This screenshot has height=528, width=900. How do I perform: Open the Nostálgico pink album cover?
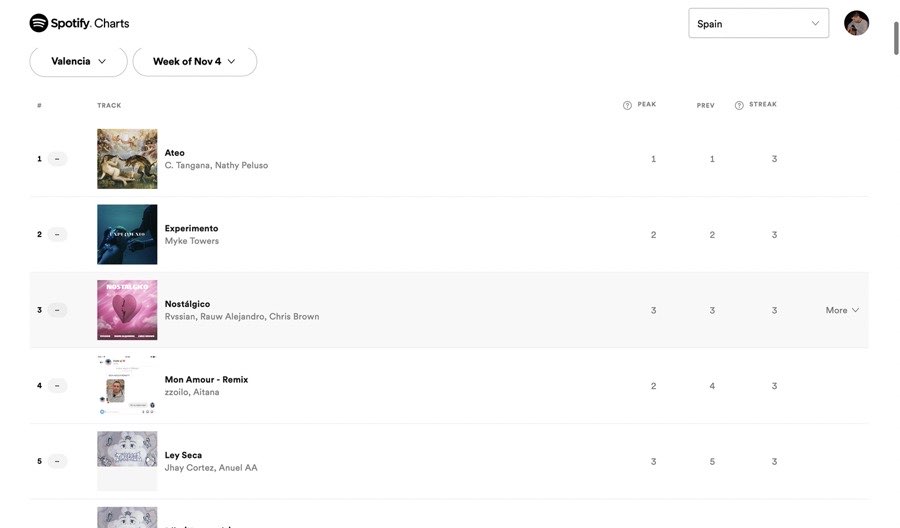coord(127,310)
